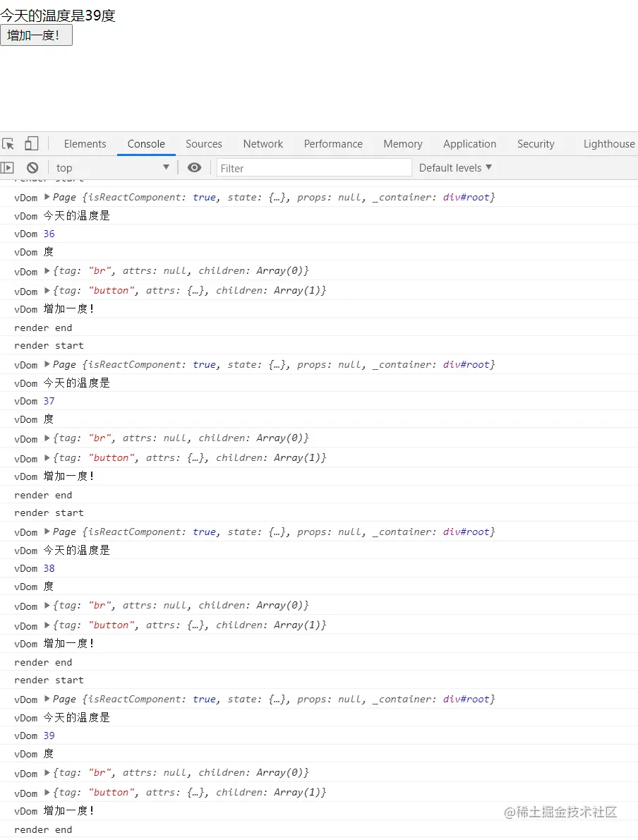
Task: Expand the Page object logged before 36
Action: tap(47, 197)
